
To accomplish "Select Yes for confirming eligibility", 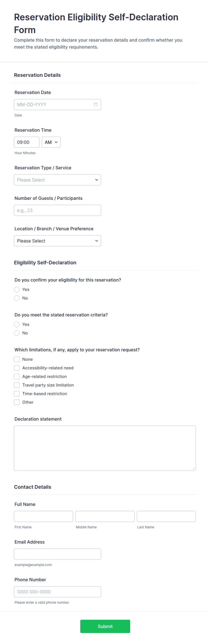I will click(17, 289).
